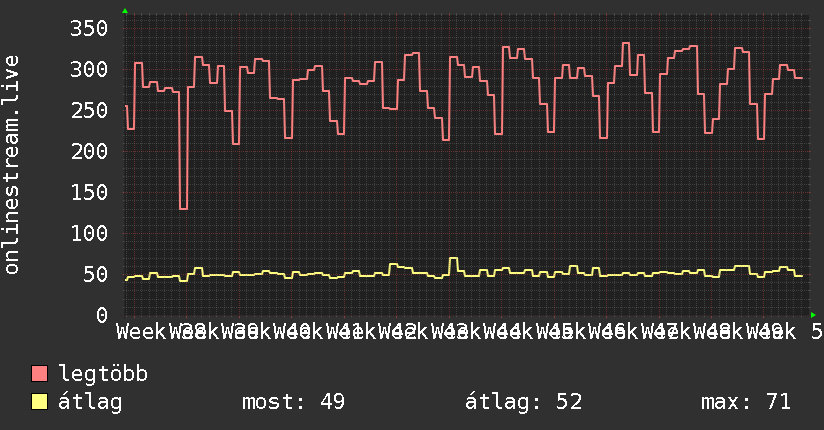
Task: Click the y-axis label 0
Action: point(102,315)
